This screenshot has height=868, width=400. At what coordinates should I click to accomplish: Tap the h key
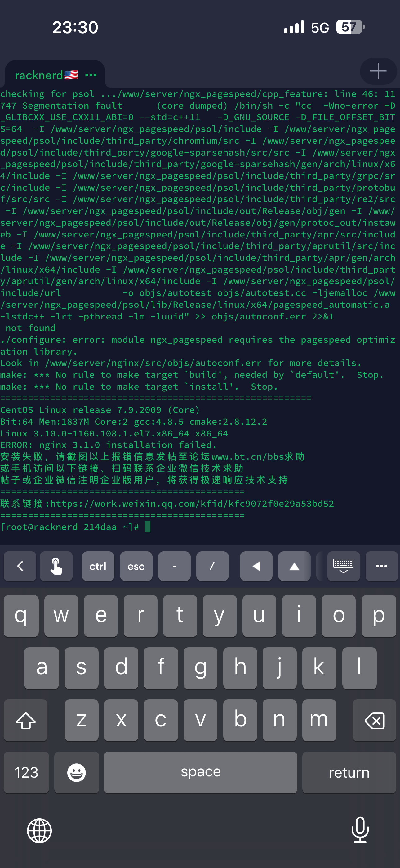tap(240, 668)
